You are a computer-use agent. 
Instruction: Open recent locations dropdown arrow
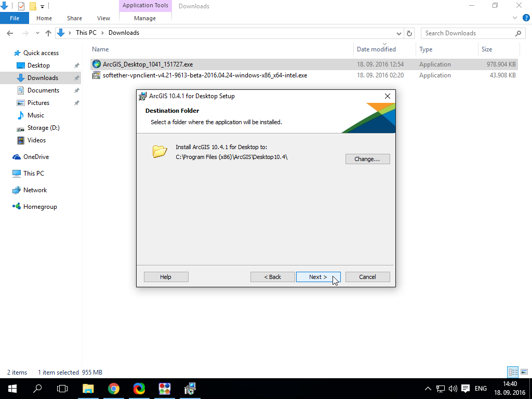[37, 33]
